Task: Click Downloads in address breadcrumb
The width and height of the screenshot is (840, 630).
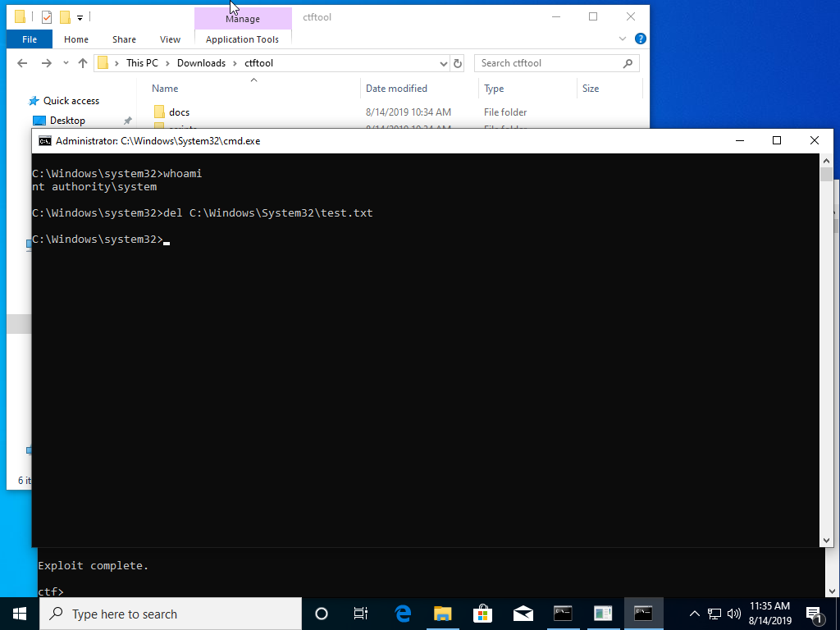Action: pos(202,63)
